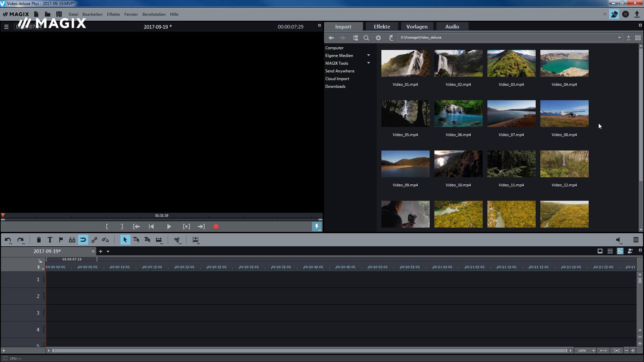
Task: Jump to the range start
Action: click(137, 227)
